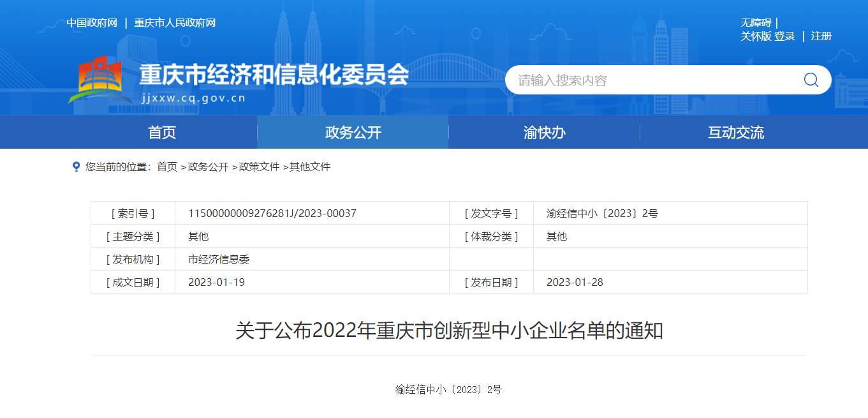Click the 登录 login link
Viewport: 868px width, 418px height.
pos(785,36)
